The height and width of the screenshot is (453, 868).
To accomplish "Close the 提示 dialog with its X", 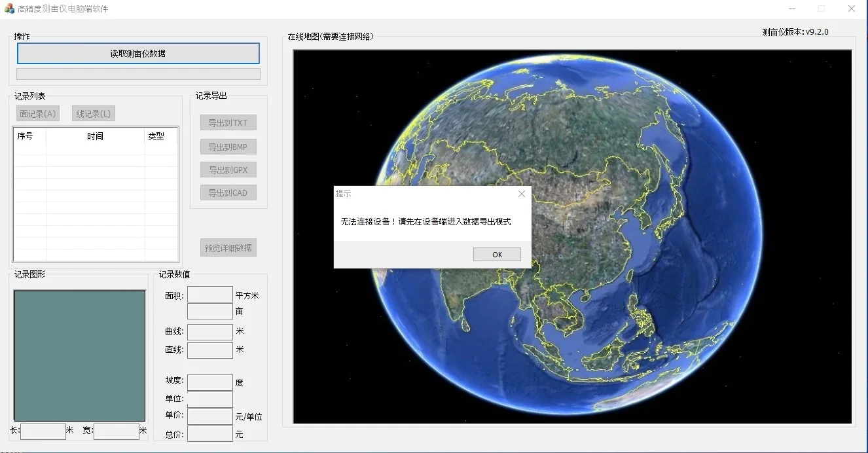I will click(x=522, y=194).
